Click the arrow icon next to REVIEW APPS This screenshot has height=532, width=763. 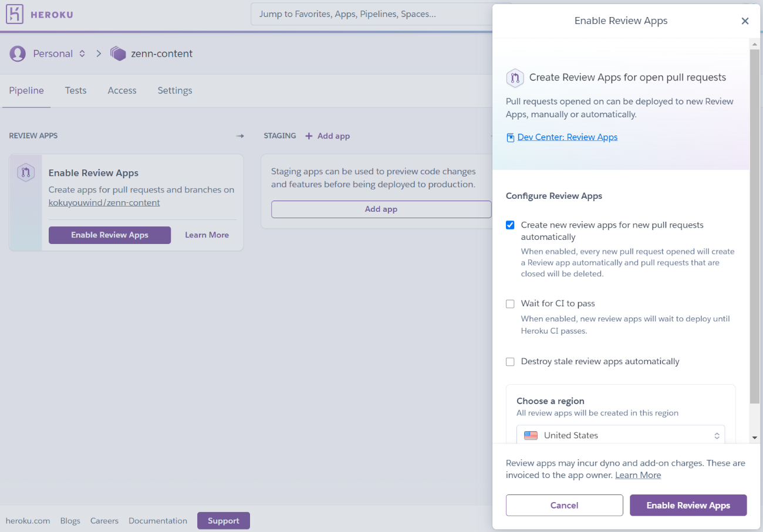[239, 136]
